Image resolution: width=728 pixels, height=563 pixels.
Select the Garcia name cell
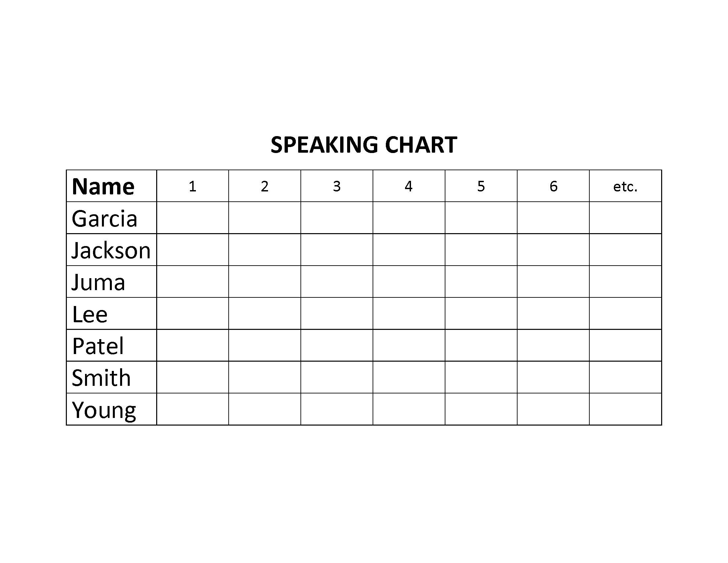pyautogui.click(x=111, y=218)
